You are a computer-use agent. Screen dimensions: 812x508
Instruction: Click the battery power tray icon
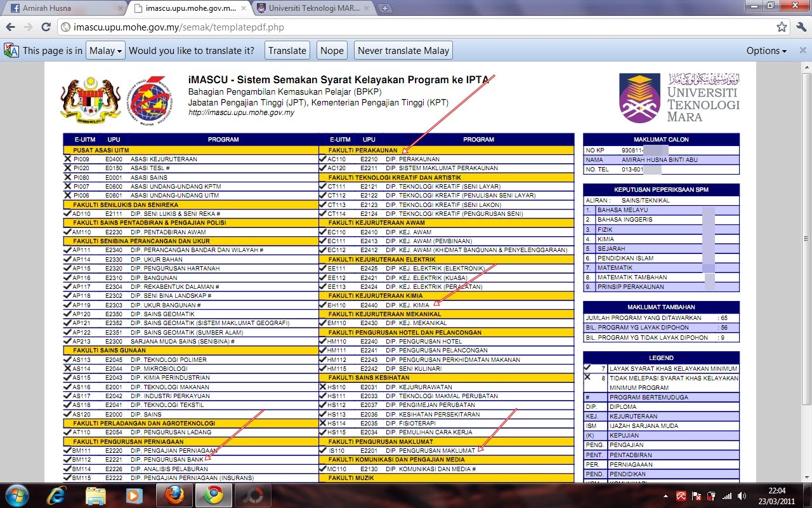[x=711, y=496]
